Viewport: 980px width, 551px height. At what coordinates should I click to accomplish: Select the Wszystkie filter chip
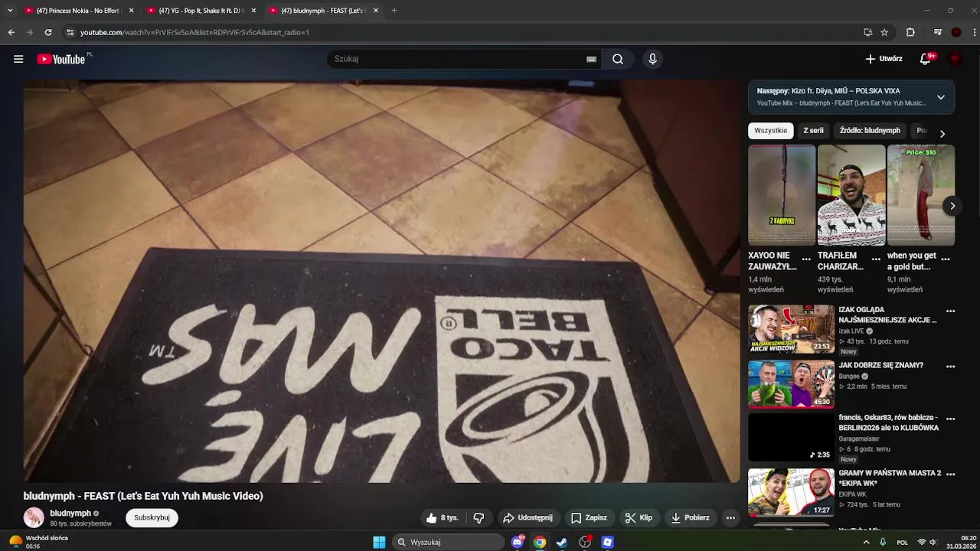770,131
